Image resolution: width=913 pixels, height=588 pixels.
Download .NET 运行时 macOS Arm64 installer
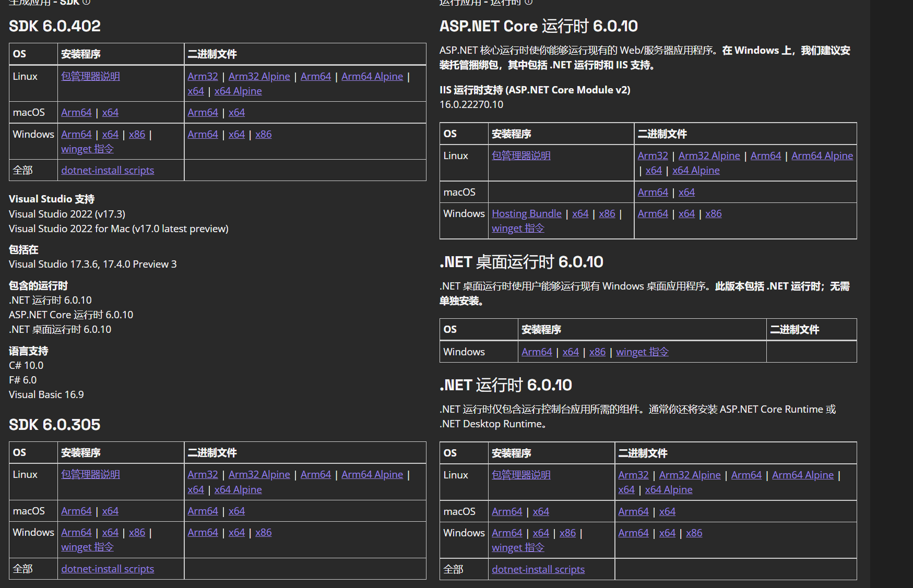(x=506, y=511)
